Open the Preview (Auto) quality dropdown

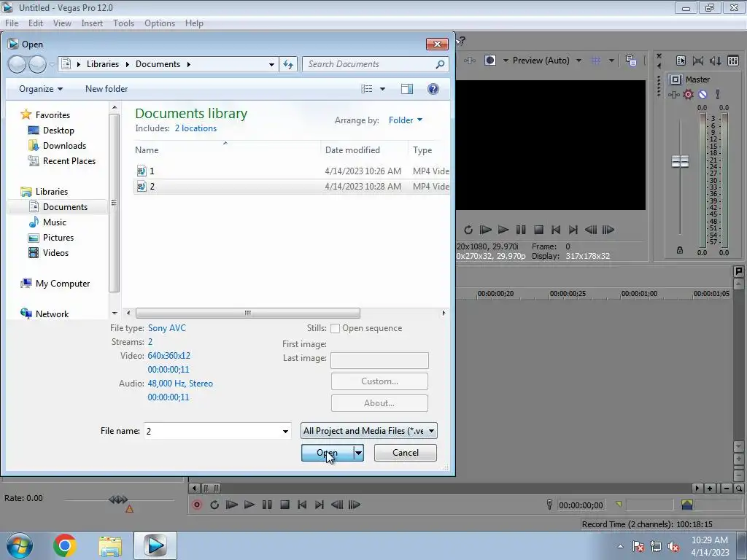(546, 61)
